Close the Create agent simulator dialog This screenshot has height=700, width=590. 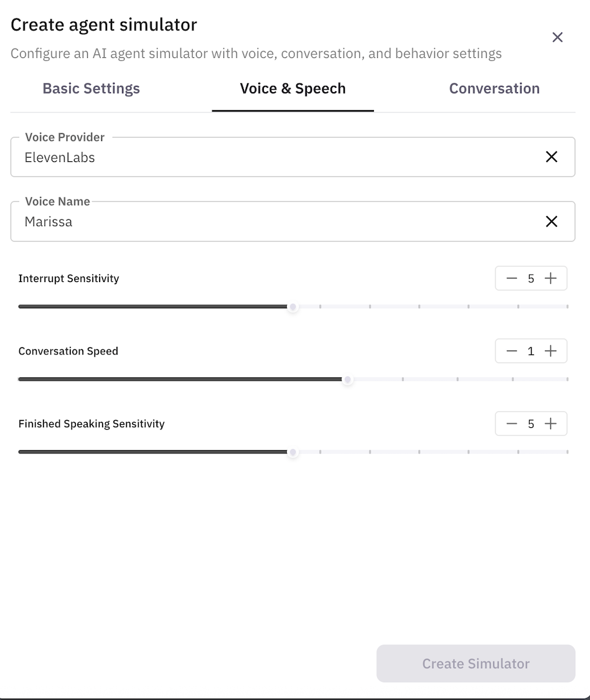[558, 37]
